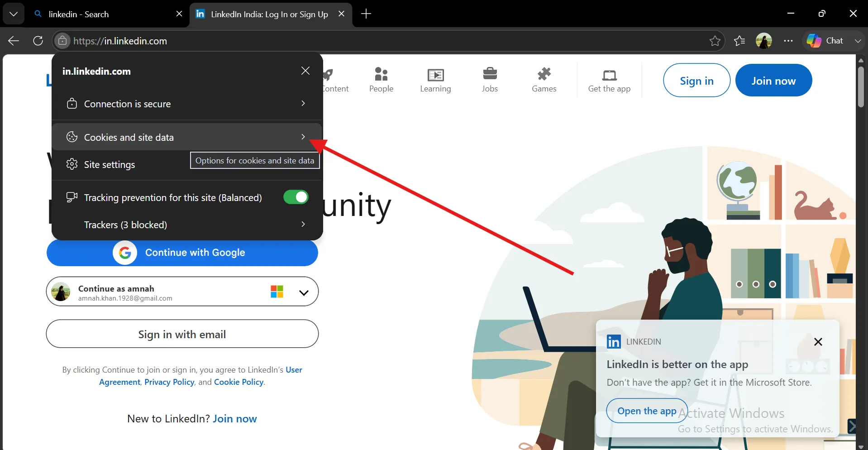
Task: Open Cookies and site data options
Action: click(187, 137)
